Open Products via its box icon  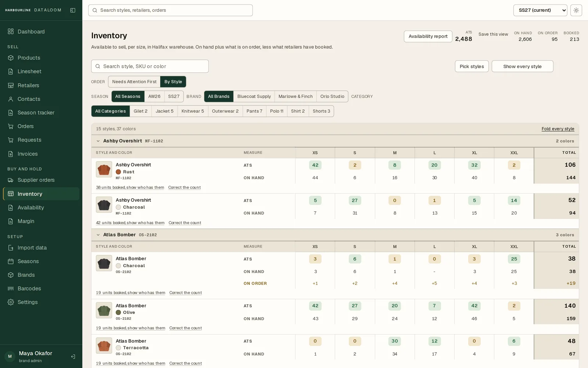pos(11,58)
